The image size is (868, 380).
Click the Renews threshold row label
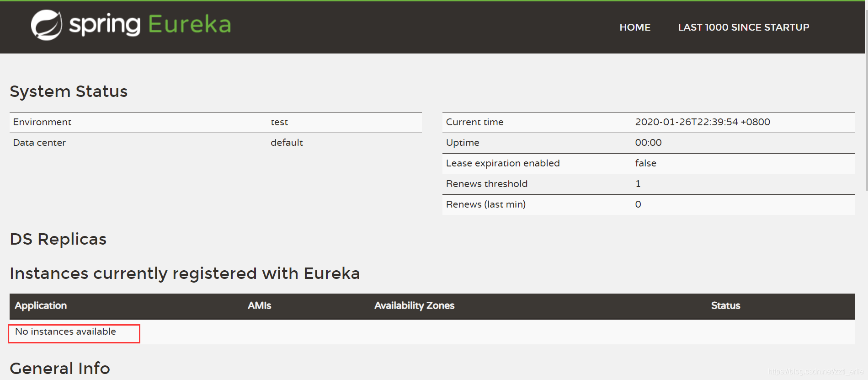[486, 184]
